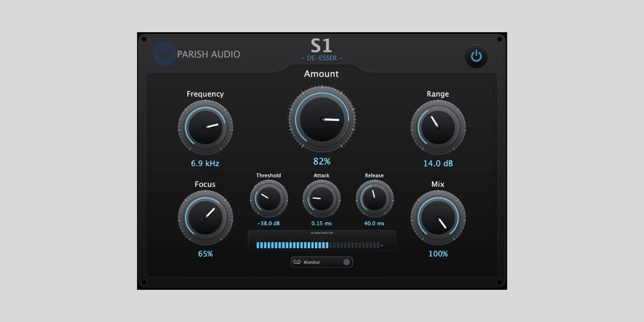Click the de-essing reduction meter
Image resolution: width=644 pixels, height=322 pixels.
click(322, 240)
